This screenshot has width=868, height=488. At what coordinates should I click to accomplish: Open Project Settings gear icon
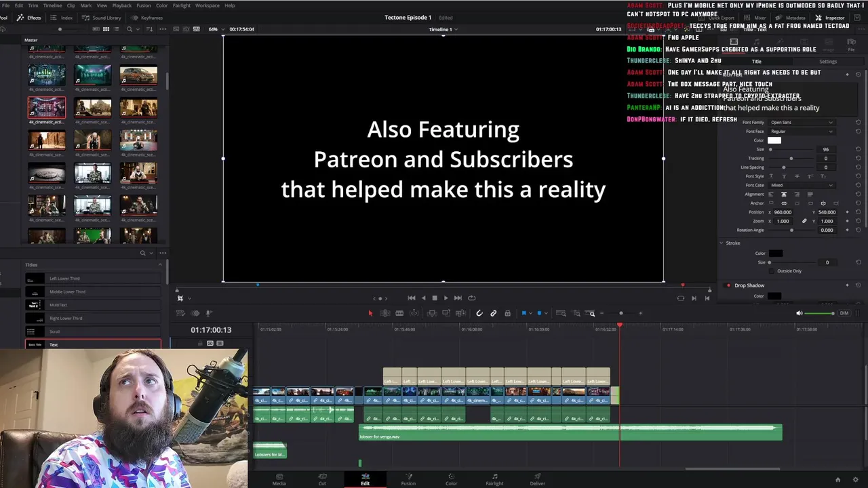pyautogui.click(x=855, y=480)
